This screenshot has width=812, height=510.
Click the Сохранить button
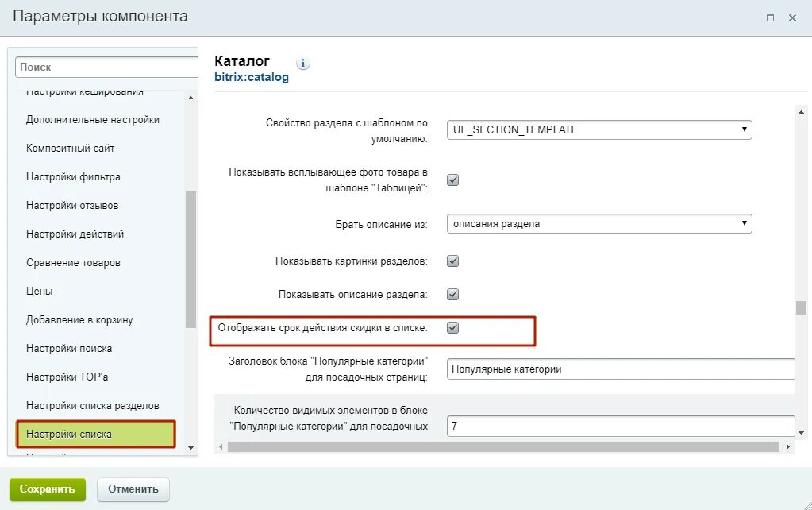[48, 489]
